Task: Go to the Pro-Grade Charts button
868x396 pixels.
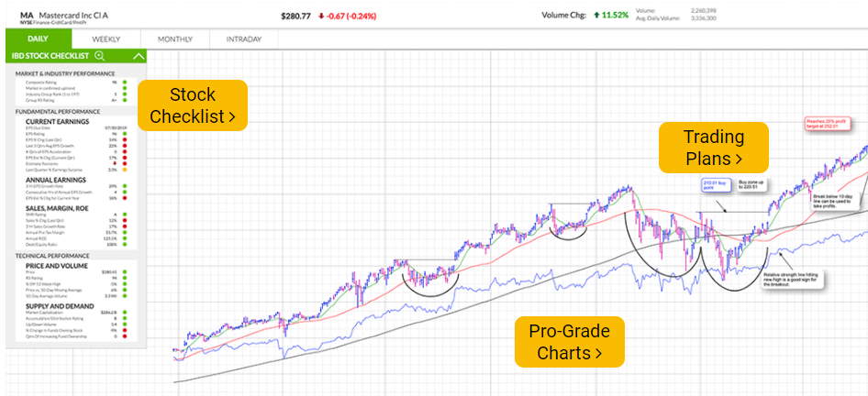Action: [569, 341]
